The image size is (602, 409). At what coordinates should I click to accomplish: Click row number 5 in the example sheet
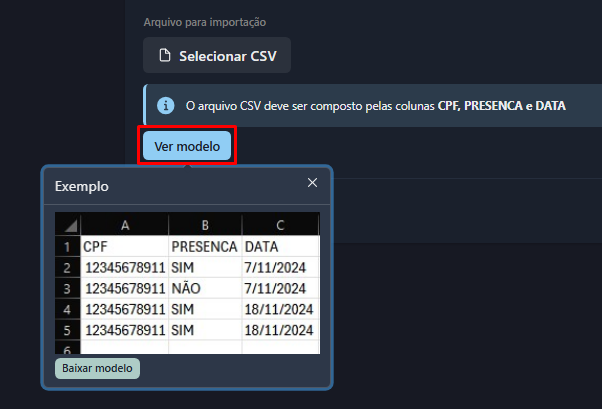point(67,330)
